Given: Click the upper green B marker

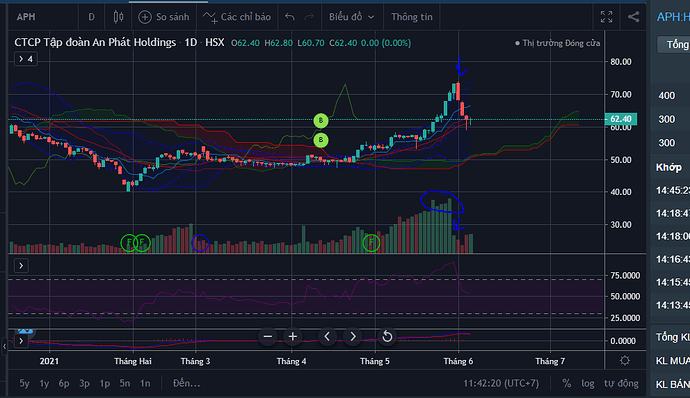Looking at the screenshot, I should pos(321,120).
